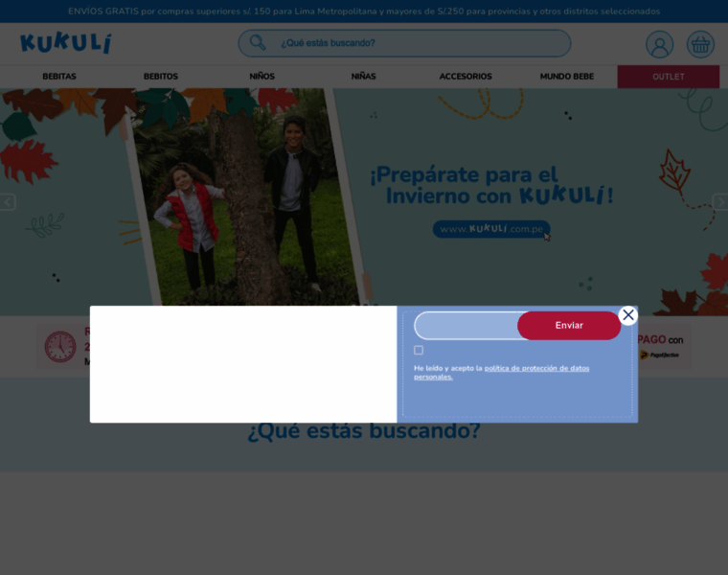Open the NIÑAS menu
Screen dimensions: 728x575
(x=364, y=77)
